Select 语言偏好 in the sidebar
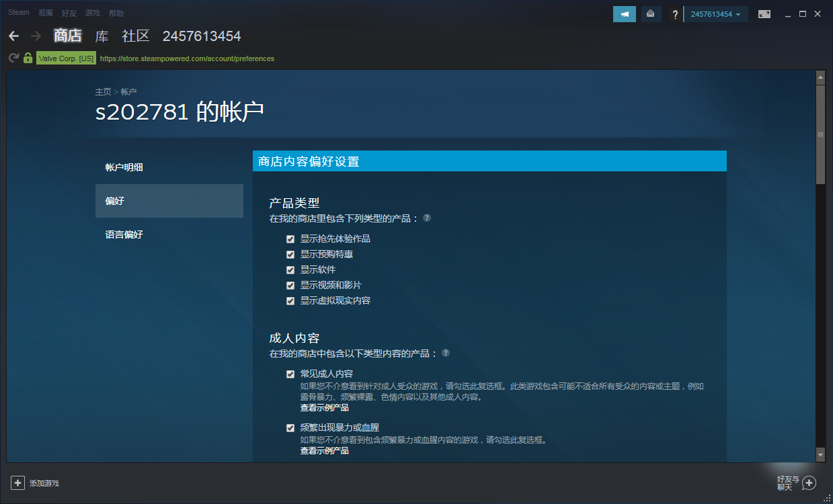The image size is (833, 504). point(124,235)
